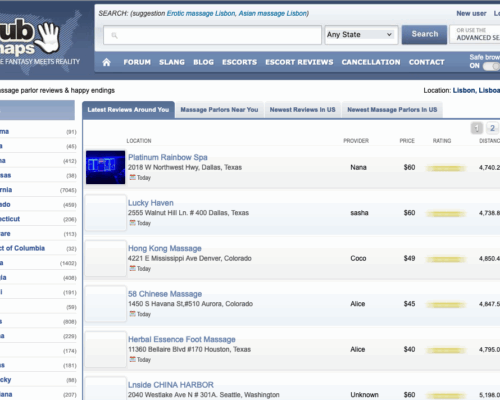Click provider name 'sasha'
The image size is (500, 400).
tap(359, 213)
